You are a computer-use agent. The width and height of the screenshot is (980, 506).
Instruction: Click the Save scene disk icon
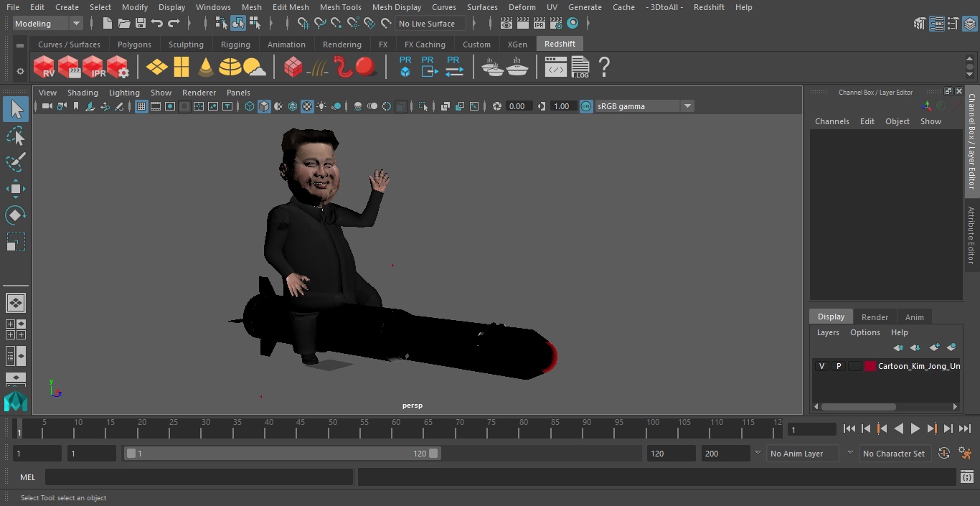pos(141,24)
